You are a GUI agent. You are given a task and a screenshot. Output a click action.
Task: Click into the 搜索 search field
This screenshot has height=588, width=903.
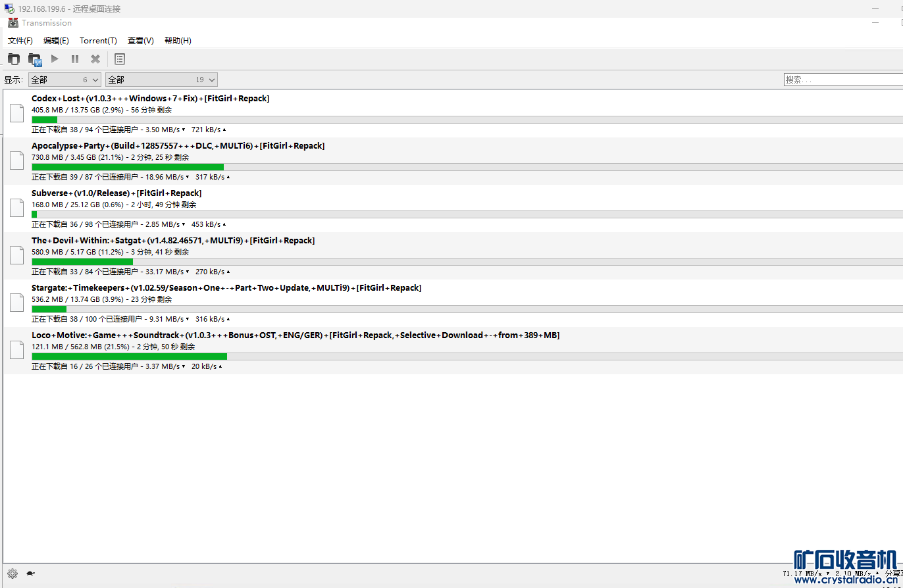(x=843, y=80)
